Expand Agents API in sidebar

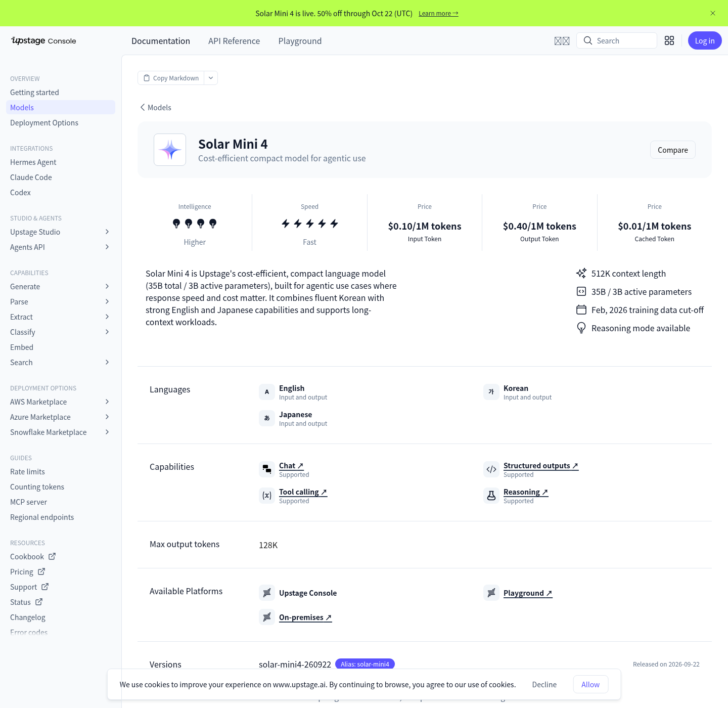click(x=107, y=247)
